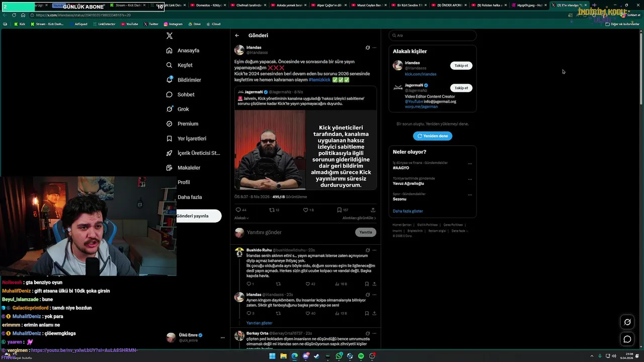Open kick.com/irlandas link
The width and height of the screenshot is (644, 362).
(x=421, y=74)
